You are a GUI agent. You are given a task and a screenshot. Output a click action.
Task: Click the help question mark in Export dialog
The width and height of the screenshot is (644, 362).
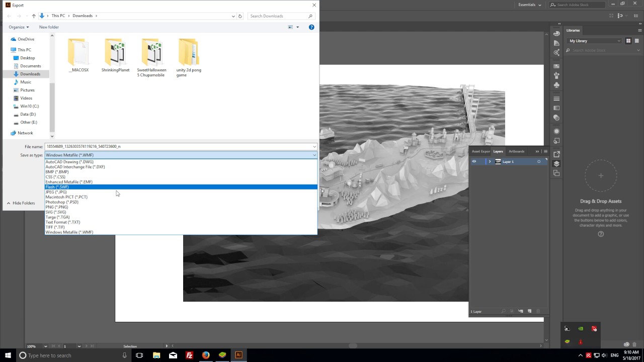[x=311, y=27]
